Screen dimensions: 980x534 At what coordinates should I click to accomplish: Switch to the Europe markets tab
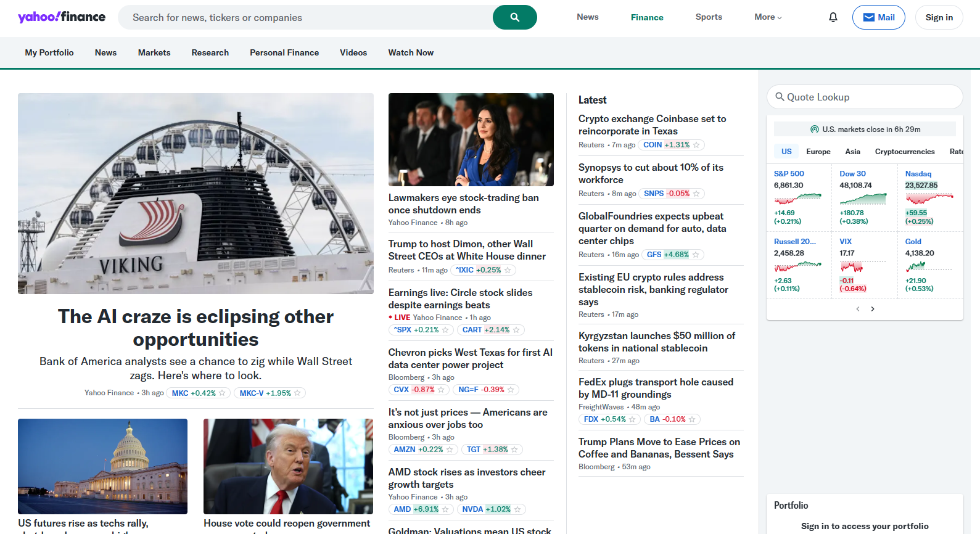tap(818, 152)
